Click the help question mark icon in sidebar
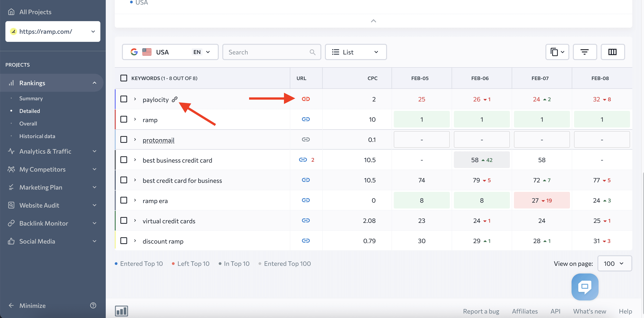This screenshot has height=318, width=644. [x=93, y=305]
